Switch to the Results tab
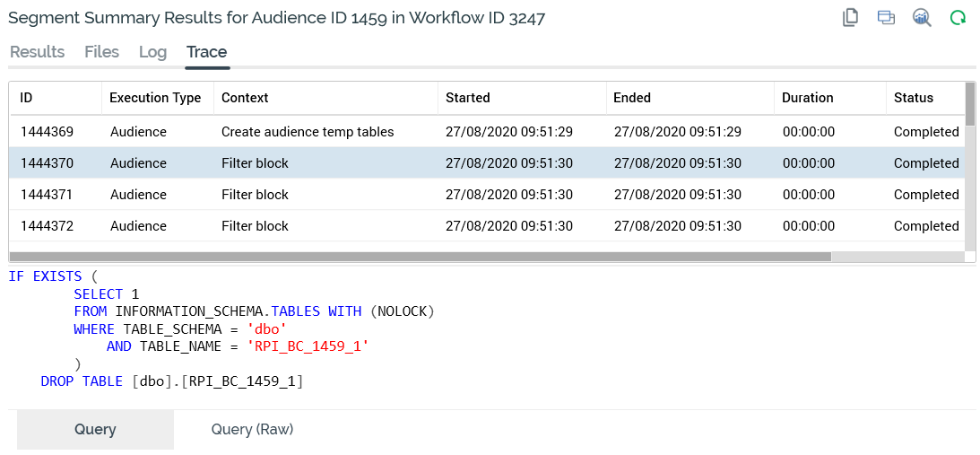 point(37,52)
